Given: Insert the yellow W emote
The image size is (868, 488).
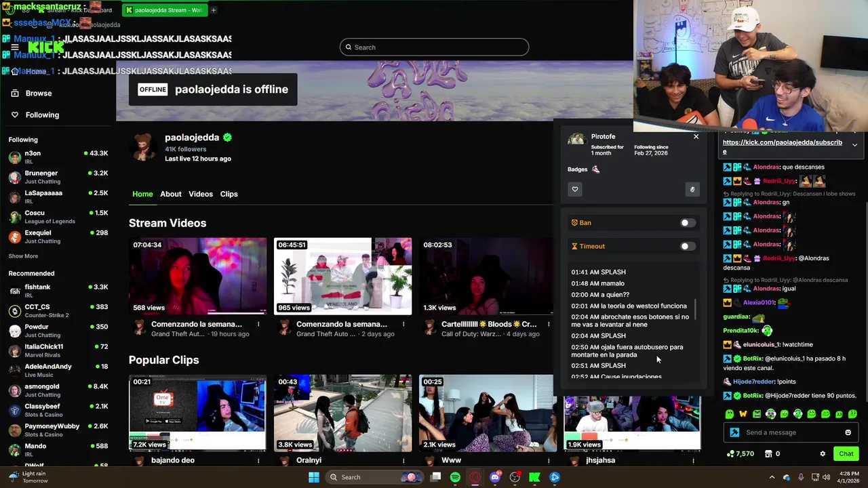Looking at the screenshot, I should point(743,413).
